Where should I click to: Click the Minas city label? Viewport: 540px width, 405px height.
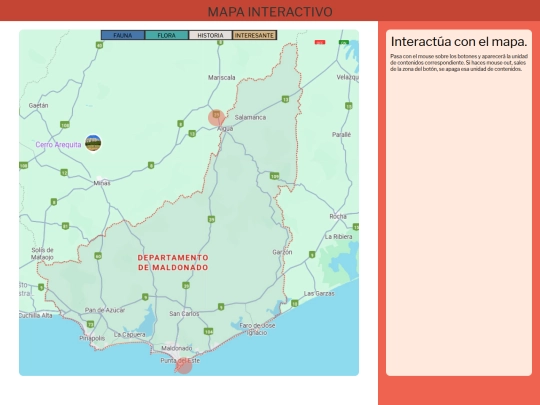pyautogui.click(x=102, y=183)
